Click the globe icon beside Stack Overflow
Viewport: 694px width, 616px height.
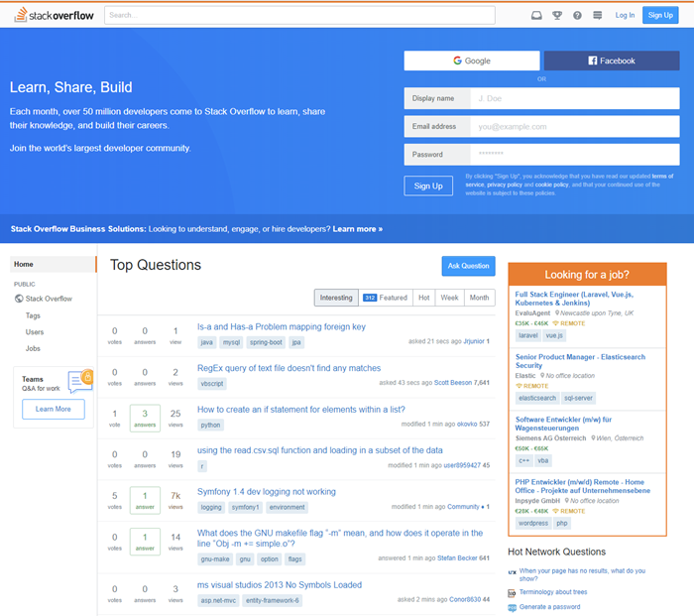[19, 299]
